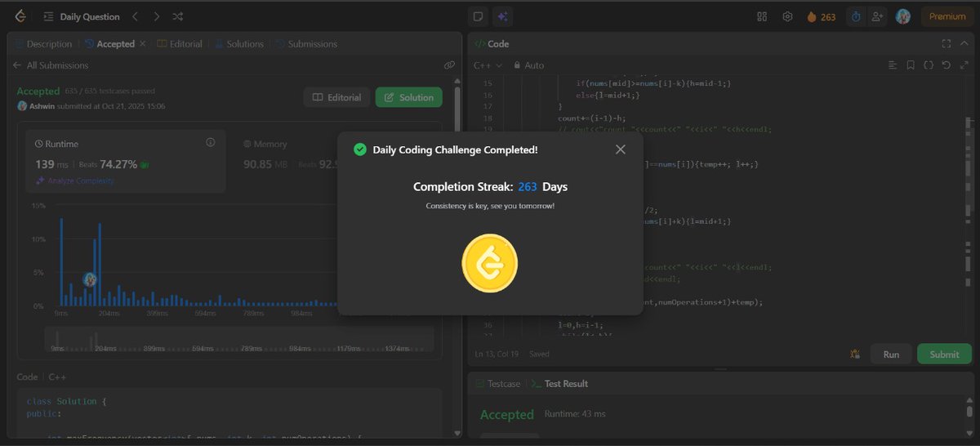Open the profile avatar menu
Viewport: 980px width, 446px height.
(903, 16)
